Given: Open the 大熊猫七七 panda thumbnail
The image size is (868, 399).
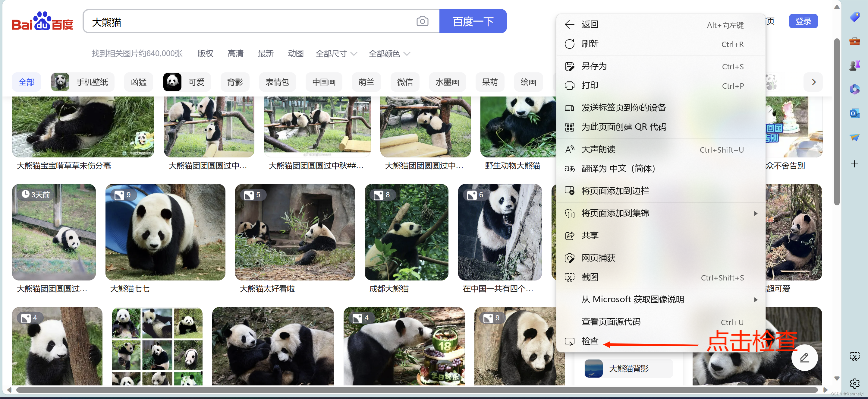Looking at the screenshot, I should pyautogui.click(x=165, y=232).
